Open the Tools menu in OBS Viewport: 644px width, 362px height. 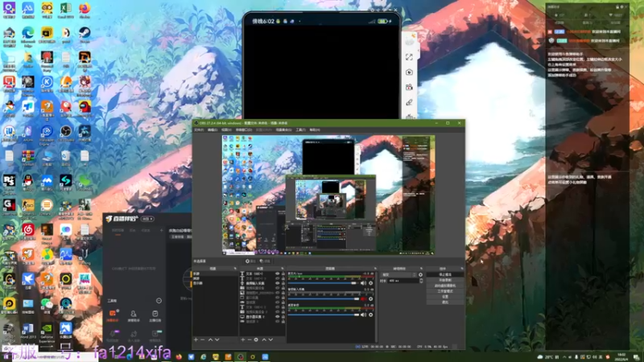[x=300, y=130]
